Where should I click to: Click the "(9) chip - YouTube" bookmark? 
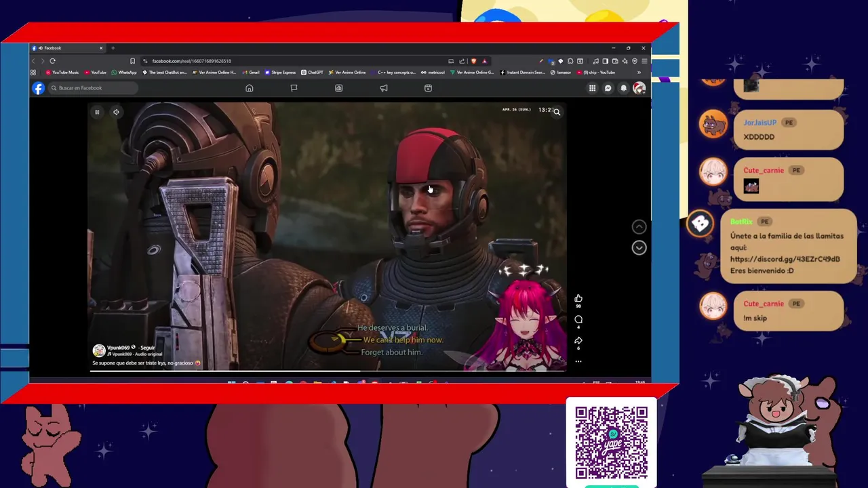pyautogui.click(x=596, y=73)
